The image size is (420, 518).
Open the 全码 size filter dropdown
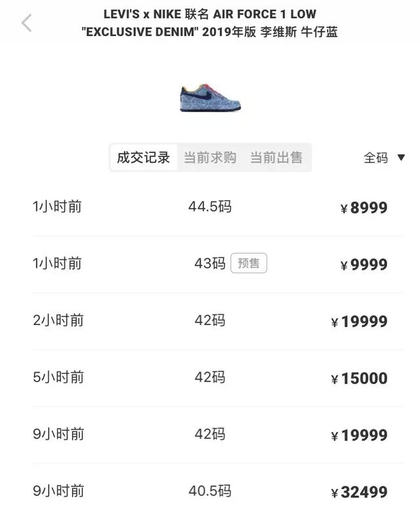(384, 158)
